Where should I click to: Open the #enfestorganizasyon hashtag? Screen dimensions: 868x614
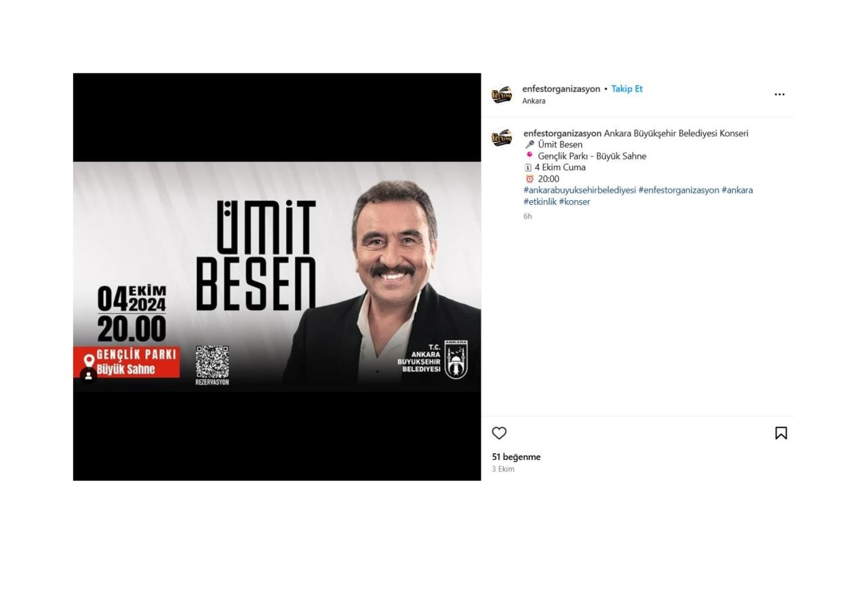click(x=679, y=190)
